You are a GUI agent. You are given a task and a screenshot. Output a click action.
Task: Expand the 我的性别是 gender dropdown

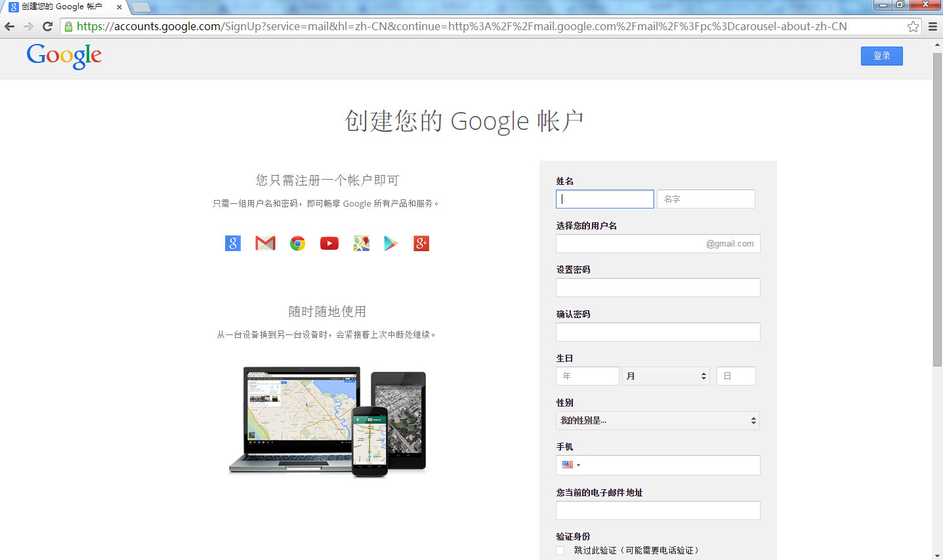pos(658,420)
